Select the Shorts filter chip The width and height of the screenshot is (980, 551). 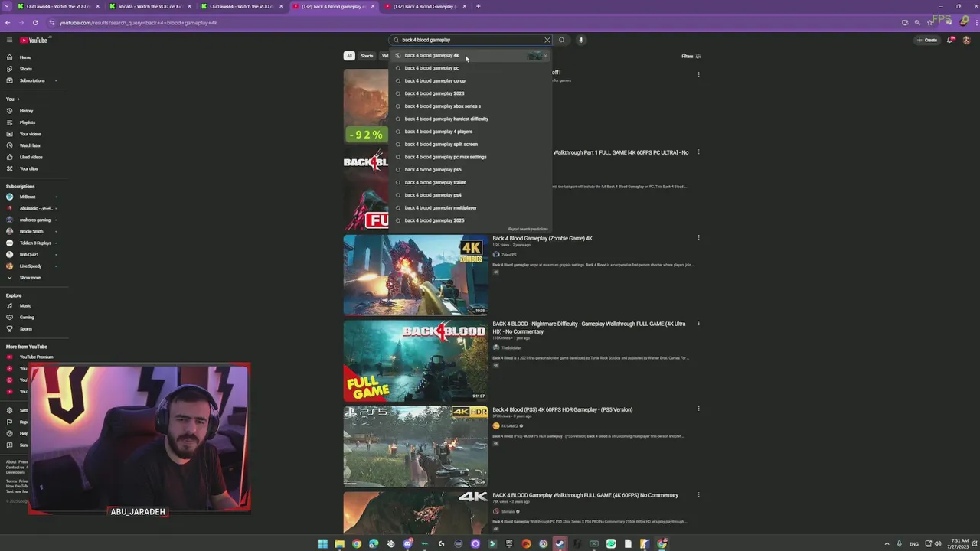coord(367,56)
